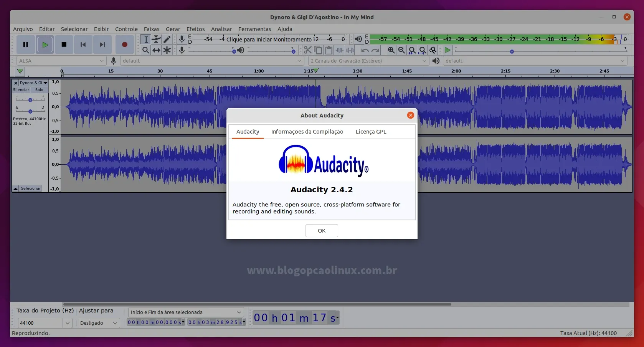Click the Zoom Out icon
Image resolution: width=644 pixels, height=347 pixels.
401,50
